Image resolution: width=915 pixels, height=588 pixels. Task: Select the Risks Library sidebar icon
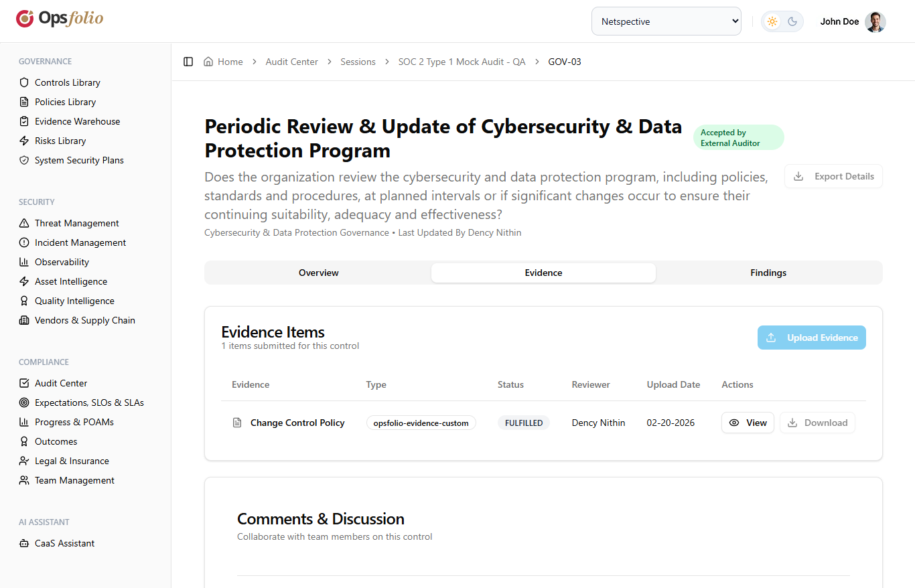tap(24, 141)
